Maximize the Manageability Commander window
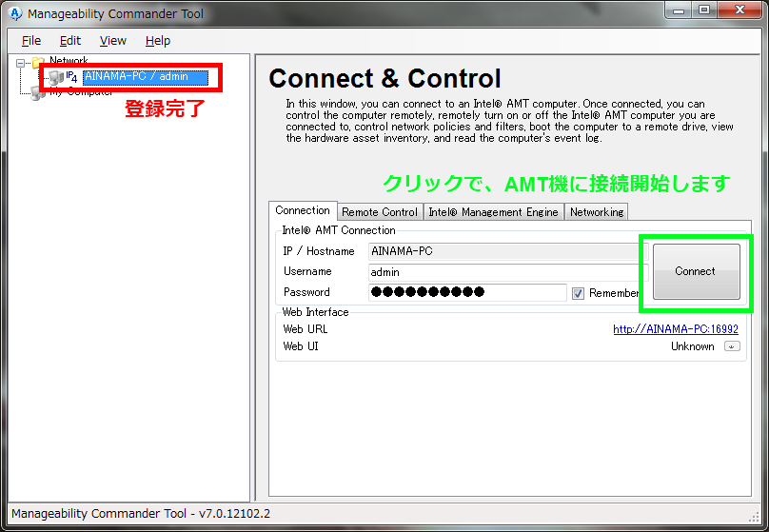 (x=704, y=10)
